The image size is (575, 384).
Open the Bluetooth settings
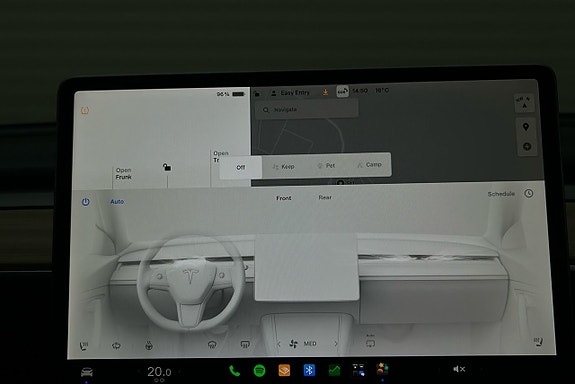[x=309, y=370]
